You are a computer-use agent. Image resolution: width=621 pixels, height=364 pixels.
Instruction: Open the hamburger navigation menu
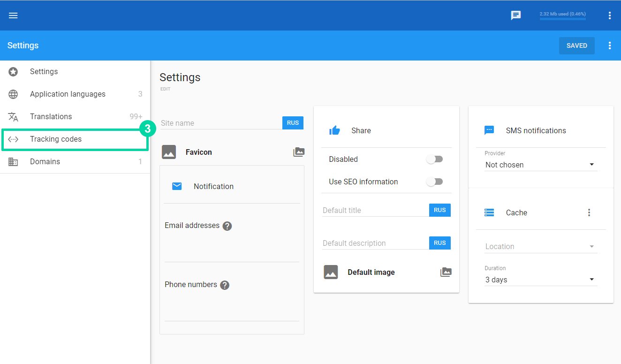(x=13, y=15)
